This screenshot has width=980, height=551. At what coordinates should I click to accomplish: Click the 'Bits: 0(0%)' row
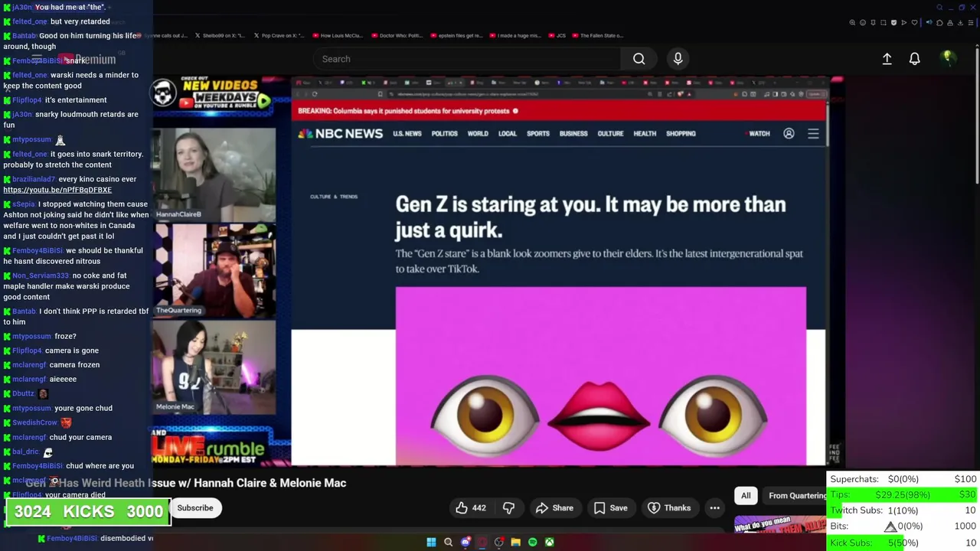(x=903, y=527)
